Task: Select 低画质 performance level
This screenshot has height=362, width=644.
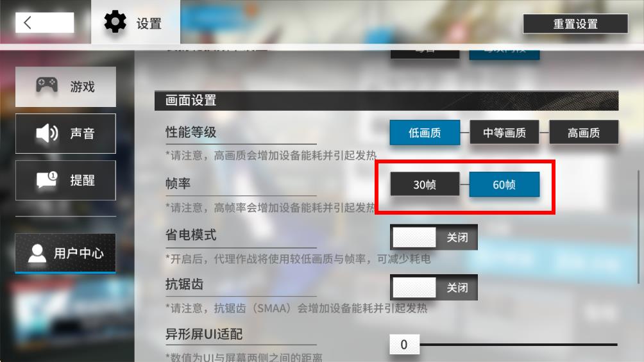Action: (x=425, y=132)
